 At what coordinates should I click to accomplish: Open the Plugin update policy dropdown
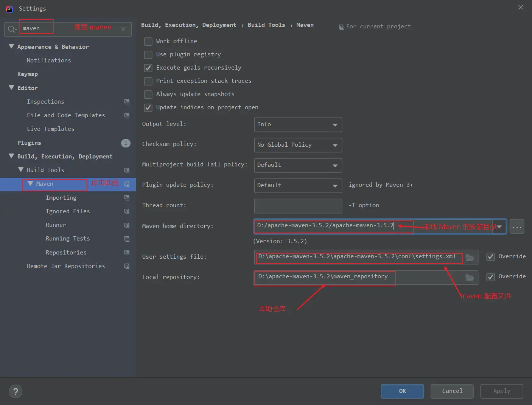(x=298, y=186)
